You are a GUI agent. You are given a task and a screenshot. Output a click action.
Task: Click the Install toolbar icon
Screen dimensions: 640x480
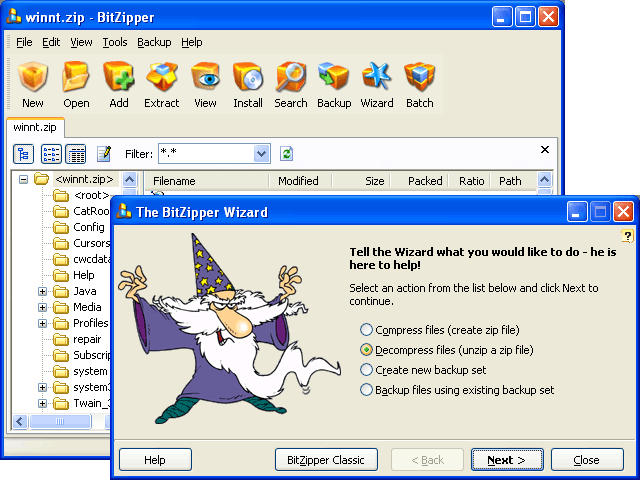pyautogui.click(x=248, y=76)
